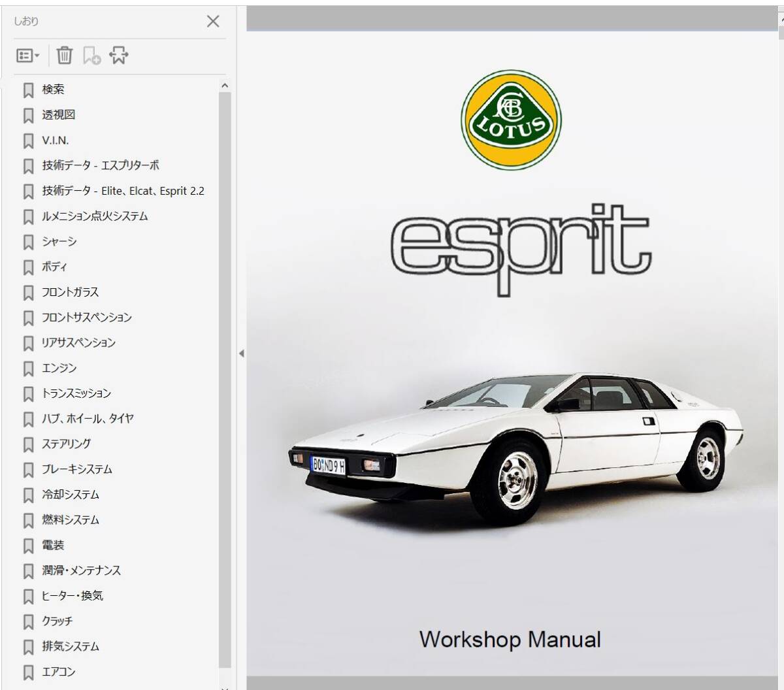
Task: Click bookmark ribbon icon beside クラッチ
Action: pos(28,622)
